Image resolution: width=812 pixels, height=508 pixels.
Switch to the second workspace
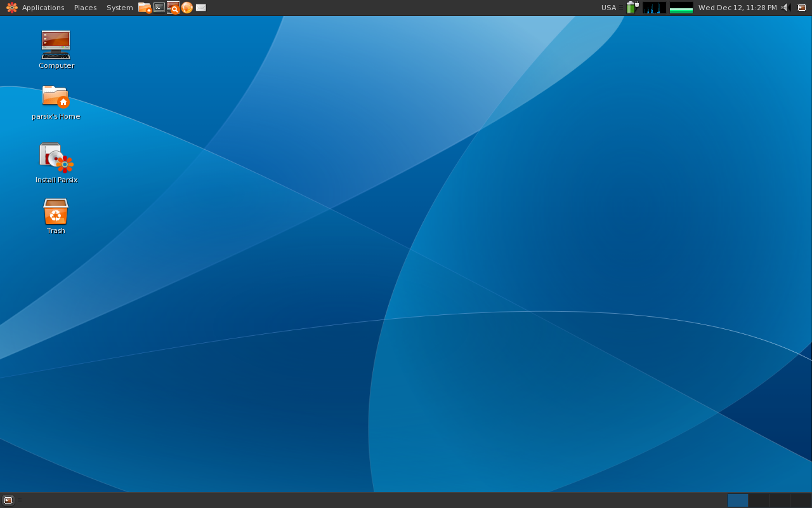click(x=759, y=500)
